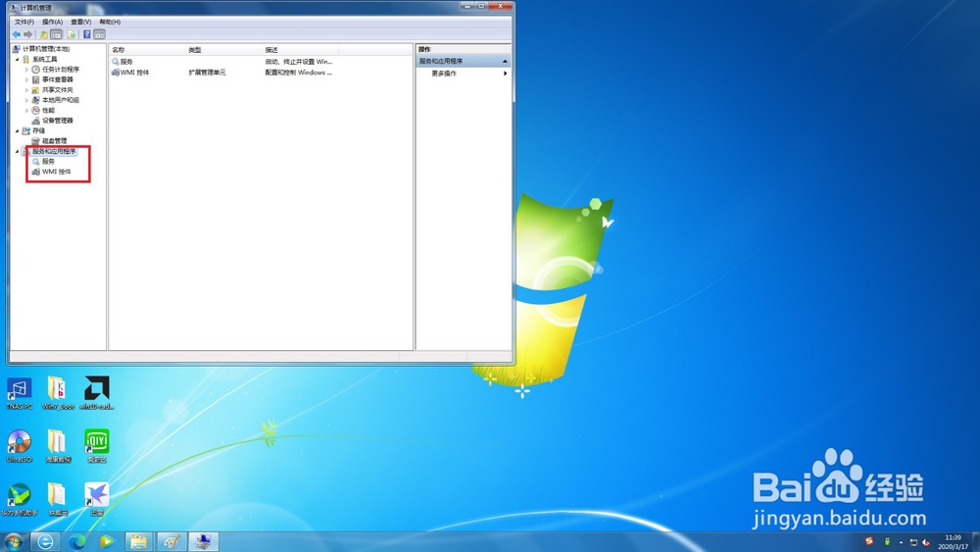
Task: Click the Sogou input method tray icon
Action: 868,541
